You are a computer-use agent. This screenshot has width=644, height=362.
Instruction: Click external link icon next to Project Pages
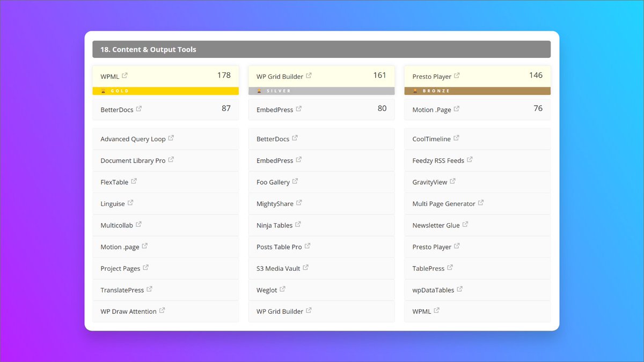tap(146, 267)
